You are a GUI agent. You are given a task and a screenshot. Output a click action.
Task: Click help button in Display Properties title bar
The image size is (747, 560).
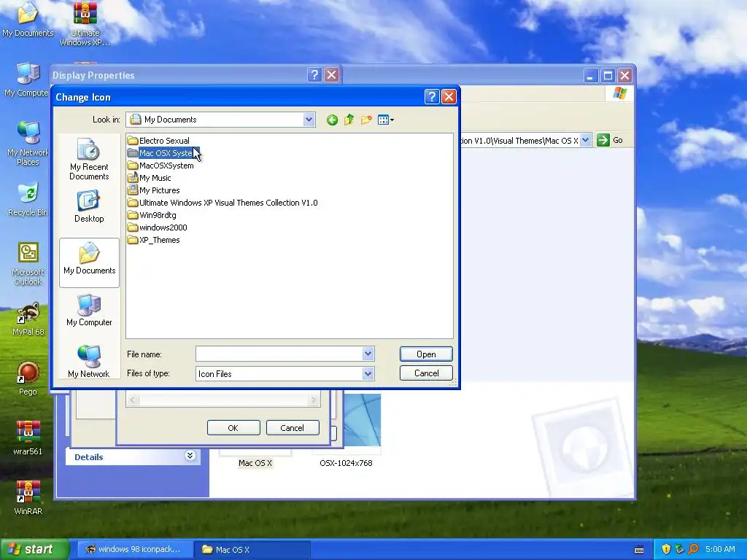(x=314, y=75)
